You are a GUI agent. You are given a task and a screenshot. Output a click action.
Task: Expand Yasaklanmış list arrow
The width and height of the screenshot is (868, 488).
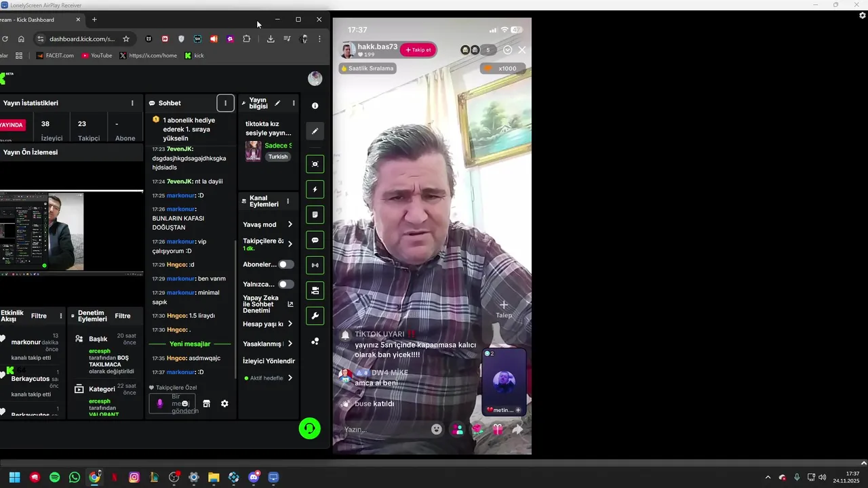click(x=290, y=344)
